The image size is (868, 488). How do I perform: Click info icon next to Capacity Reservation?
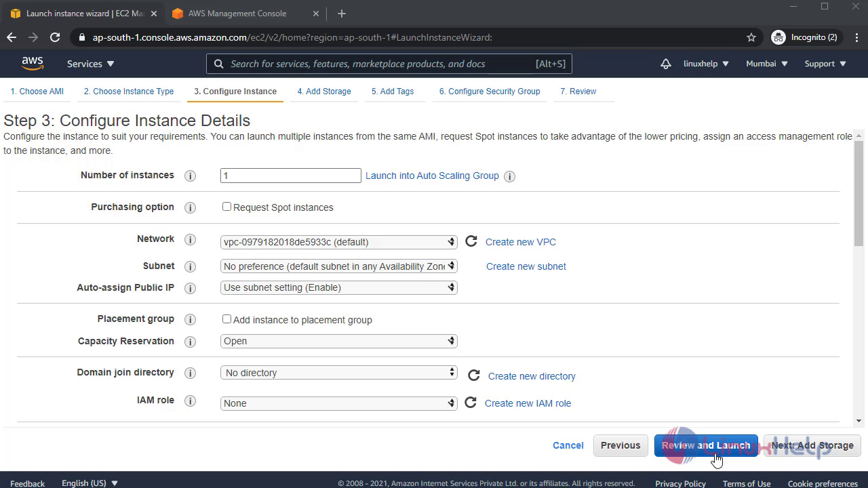pos(191,342)
